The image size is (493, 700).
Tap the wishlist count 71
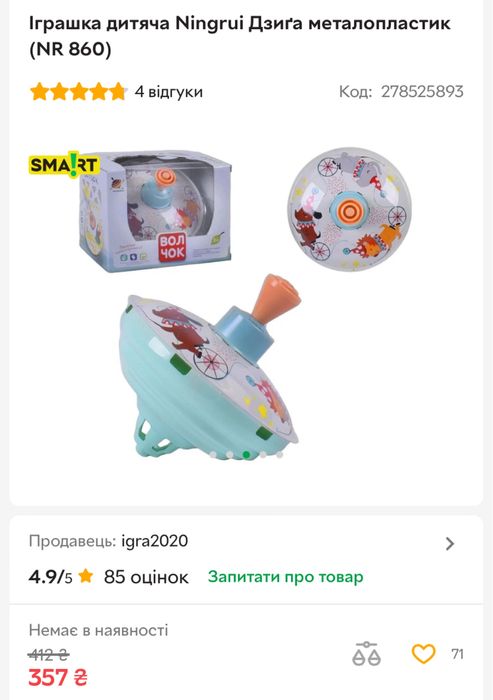click(457, 654)
